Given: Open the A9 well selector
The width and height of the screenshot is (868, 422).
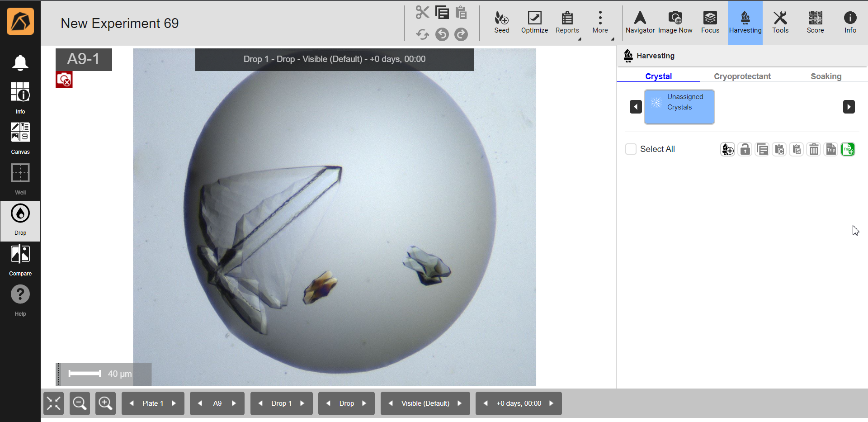Looking at the screenshot, I should click(x=217, y=403).
